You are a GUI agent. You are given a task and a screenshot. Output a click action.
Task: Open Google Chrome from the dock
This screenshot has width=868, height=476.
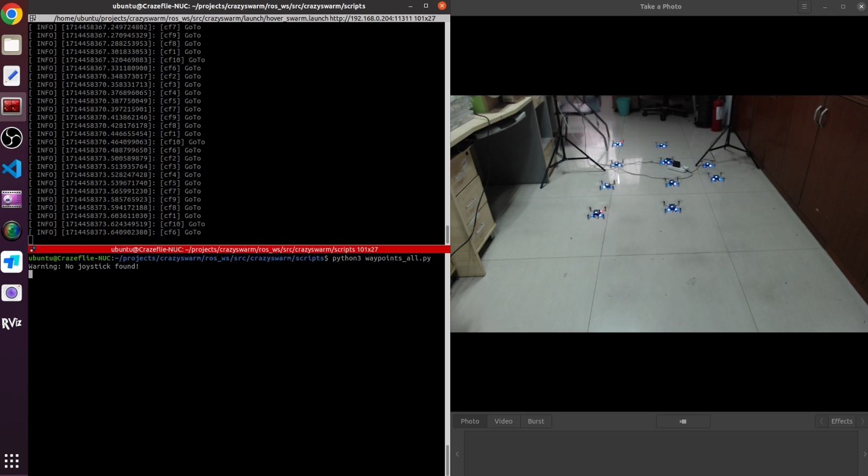[12, 14]
